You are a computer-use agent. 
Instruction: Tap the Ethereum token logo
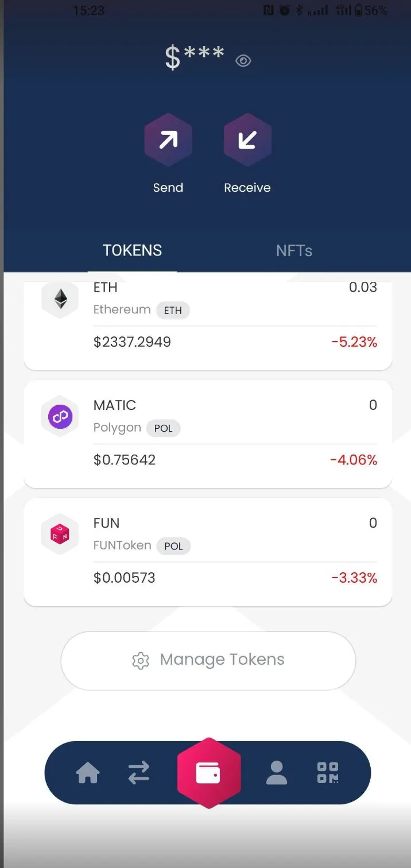[60, 299]
